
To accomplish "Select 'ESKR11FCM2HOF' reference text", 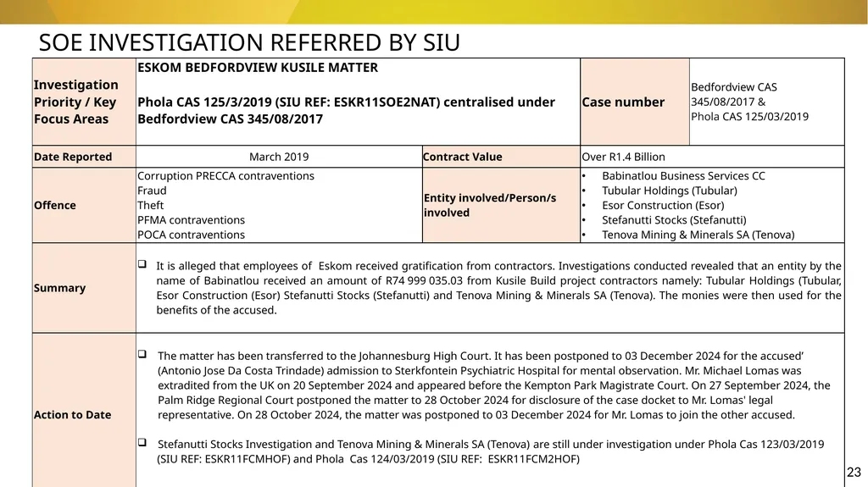I will click(531, 459).
